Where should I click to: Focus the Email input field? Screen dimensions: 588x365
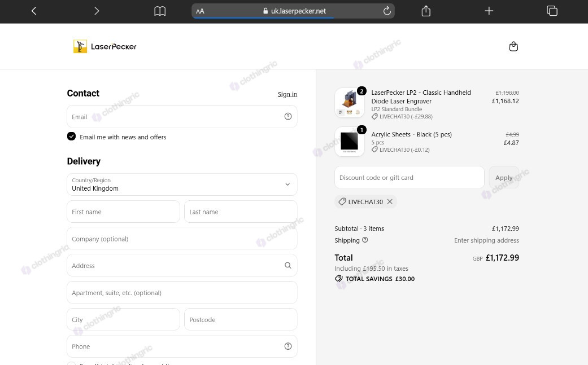[x=182, y=116]
